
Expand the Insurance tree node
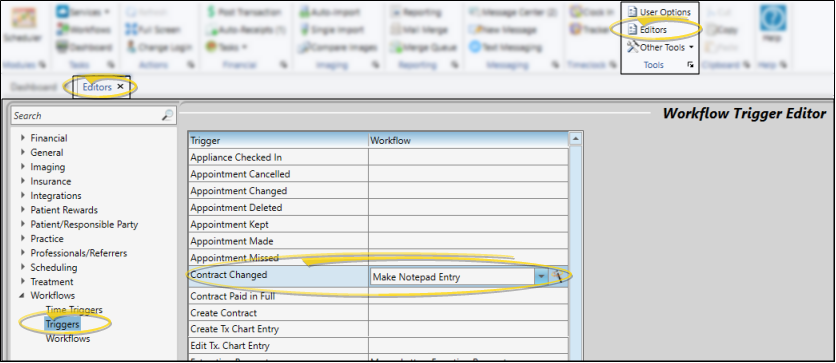(23, 181)
